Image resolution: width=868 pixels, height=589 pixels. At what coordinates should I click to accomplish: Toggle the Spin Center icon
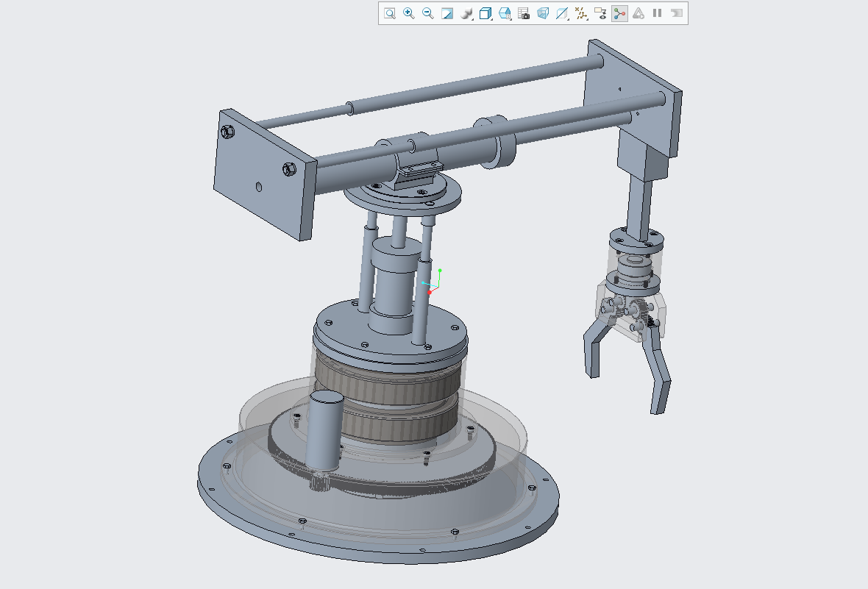(619, 13)
